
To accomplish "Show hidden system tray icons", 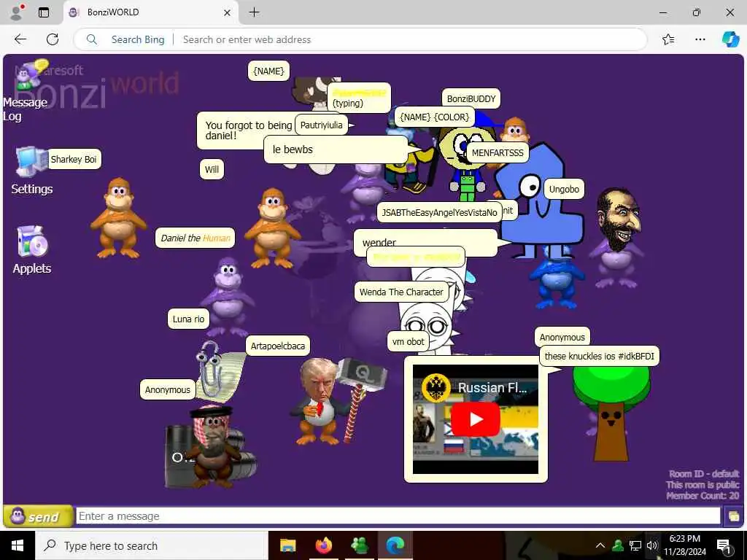I will (x=600, y=545).
